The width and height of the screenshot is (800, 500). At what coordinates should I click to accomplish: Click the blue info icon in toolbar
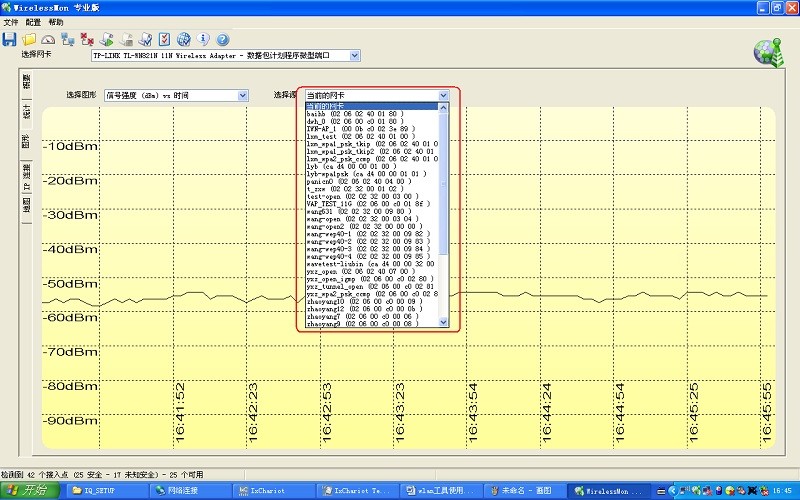tap(203, 39)
